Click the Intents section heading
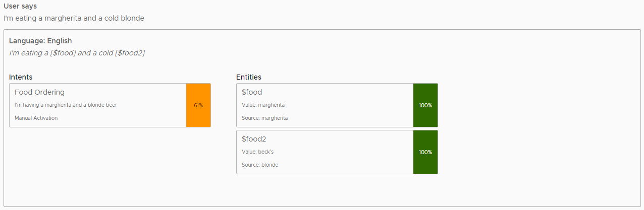Viewport: 644px width, 210px height. pos(21,77)
